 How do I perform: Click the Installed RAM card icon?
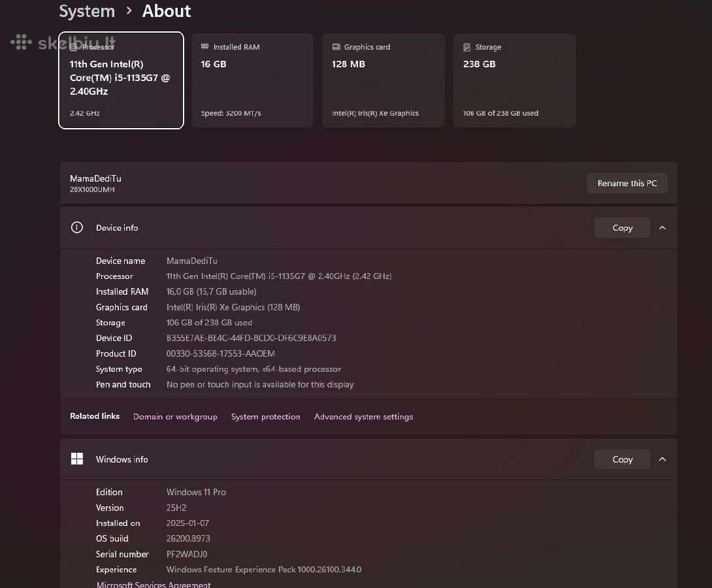[205, 46]
